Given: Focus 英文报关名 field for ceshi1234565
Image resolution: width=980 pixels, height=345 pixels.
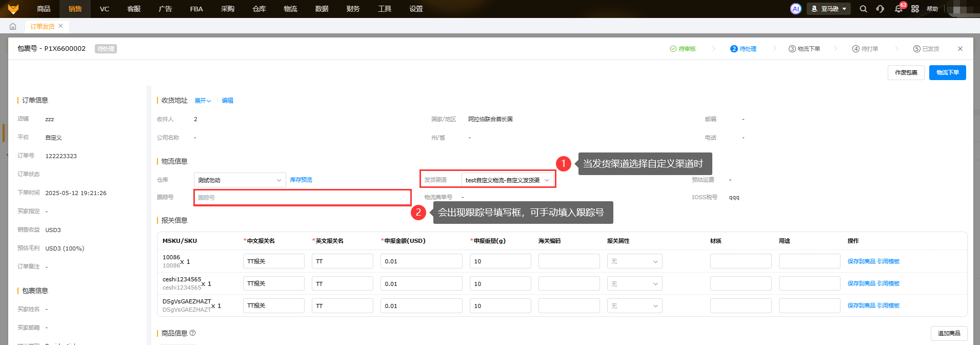Looking at the screenshot, I should click(343, 283).
